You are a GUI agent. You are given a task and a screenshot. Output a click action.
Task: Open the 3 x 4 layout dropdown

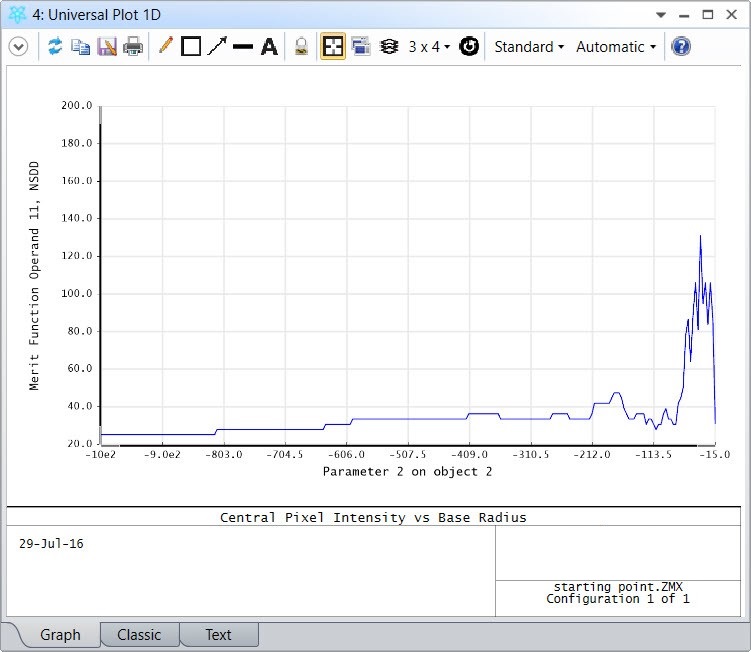(x=429, y=47)
